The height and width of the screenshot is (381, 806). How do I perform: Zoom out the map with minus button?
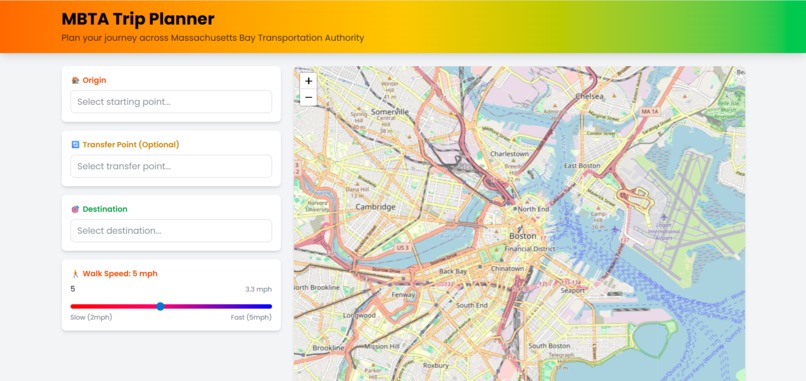pos(308,97)
